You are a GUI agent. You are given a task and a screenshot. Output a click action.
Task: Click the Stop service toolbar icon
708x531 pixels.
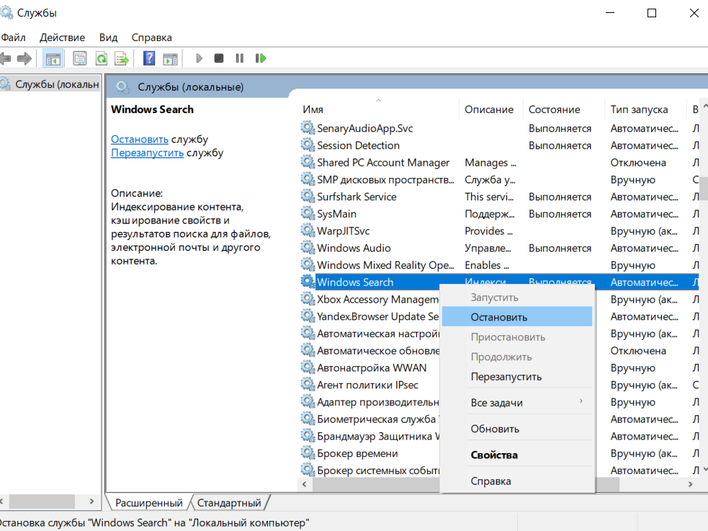(x=219, y=59)
